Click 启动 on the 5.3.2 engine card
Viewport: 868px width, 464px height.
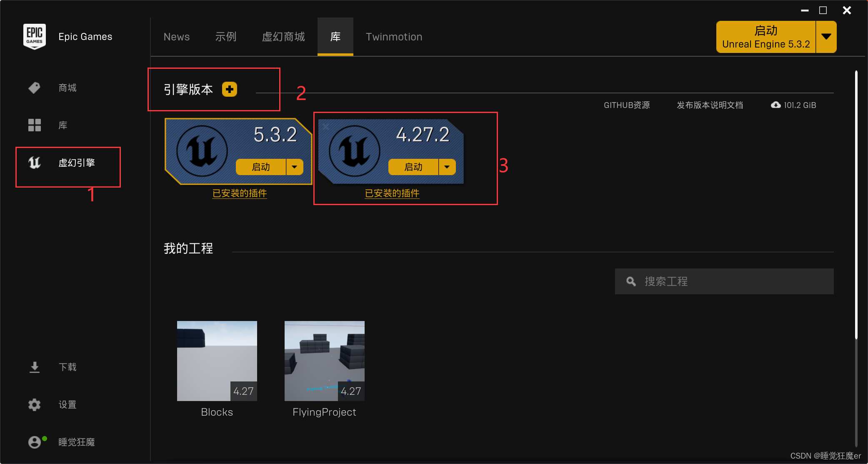coord(261,167)
